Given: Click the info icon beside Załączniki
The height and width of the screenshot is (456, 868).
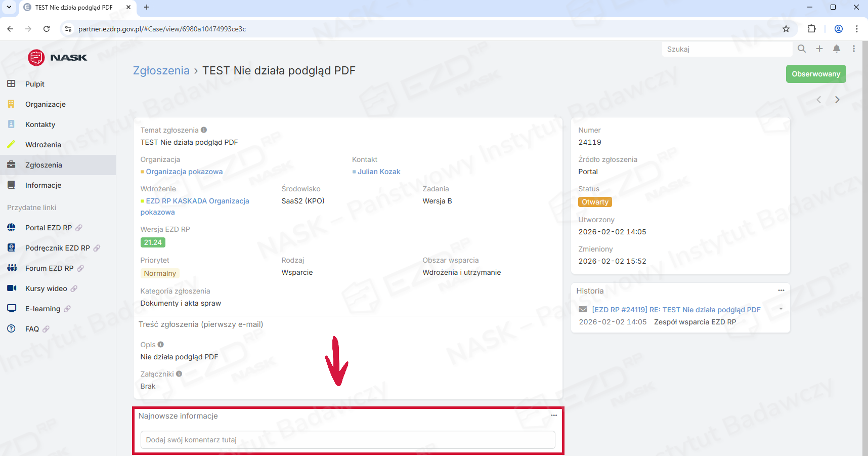Looking at the screenshot, I should (x=179, y=374).
